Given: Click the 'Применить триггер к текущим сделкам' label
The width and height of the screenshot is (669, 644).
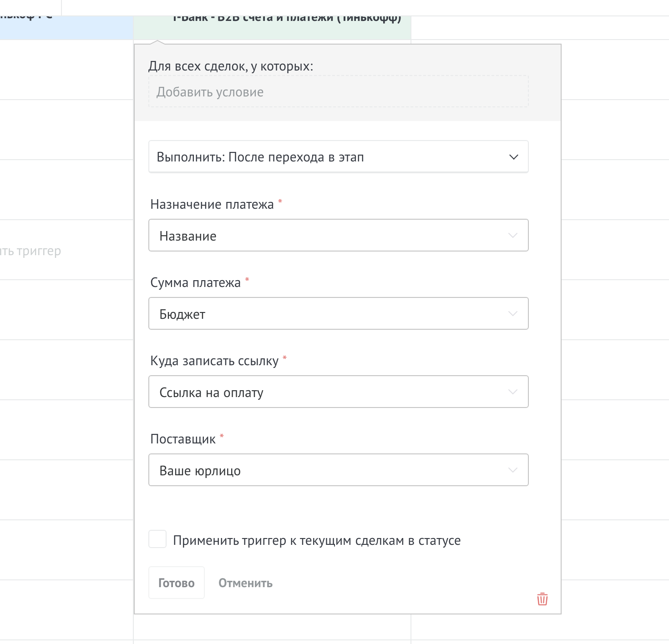Looking at the screenshot, I should [317, 541].
